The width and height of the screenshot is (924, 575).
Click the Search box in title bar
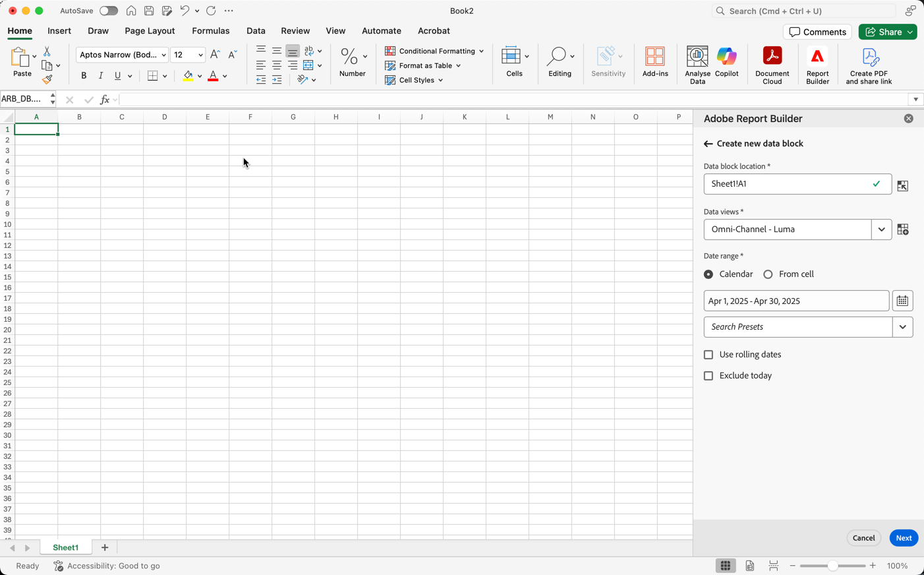803,11
